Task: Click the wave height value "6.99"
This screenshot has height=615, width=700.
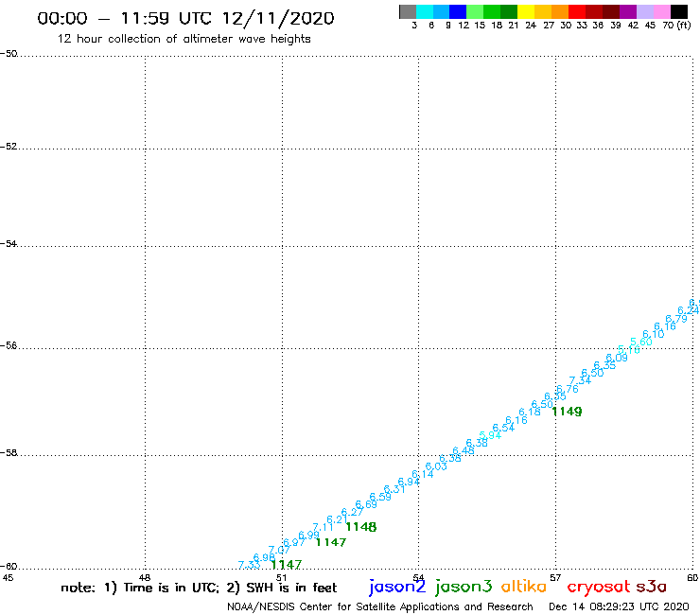Action: point(309,535)
